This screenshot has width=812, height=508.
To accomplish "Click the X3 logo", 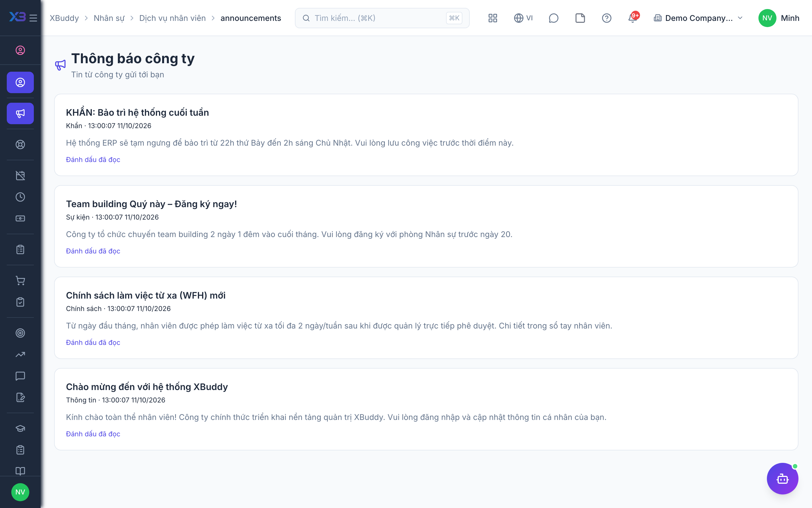I will 17,17.
